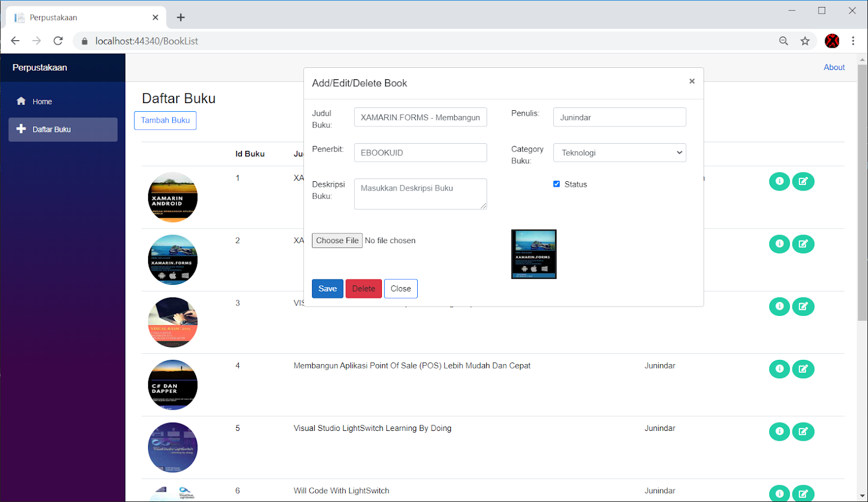Image resolution: width=868 pixels, height=502 pixels.
Task: Click title Visual Studio LightSwitch Learning By Doing
Action: [x=372, y=428]
